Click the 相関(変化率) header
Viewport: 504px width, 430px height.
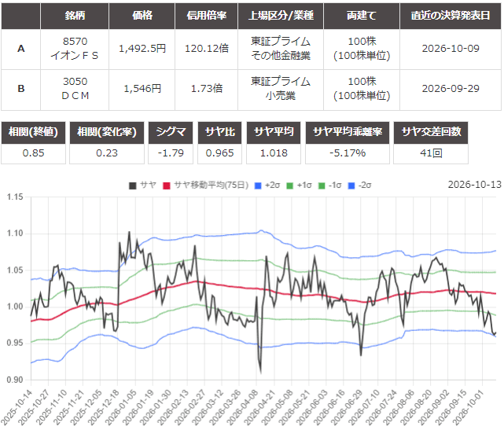tap(107, 132)
